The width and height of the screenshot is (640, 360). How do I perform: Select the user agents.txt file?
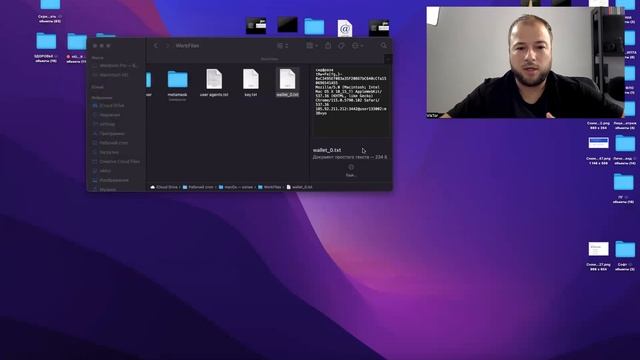coord(214,80)
